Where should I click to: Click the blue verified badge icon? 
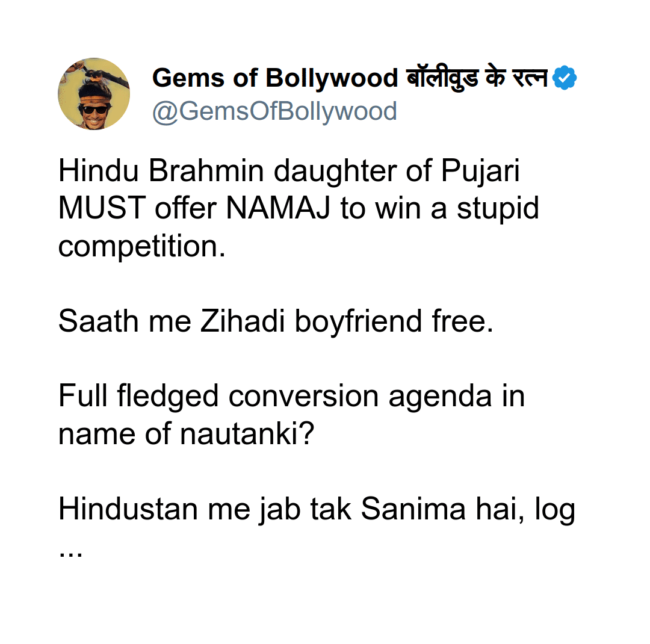click(x=565, y=78)
